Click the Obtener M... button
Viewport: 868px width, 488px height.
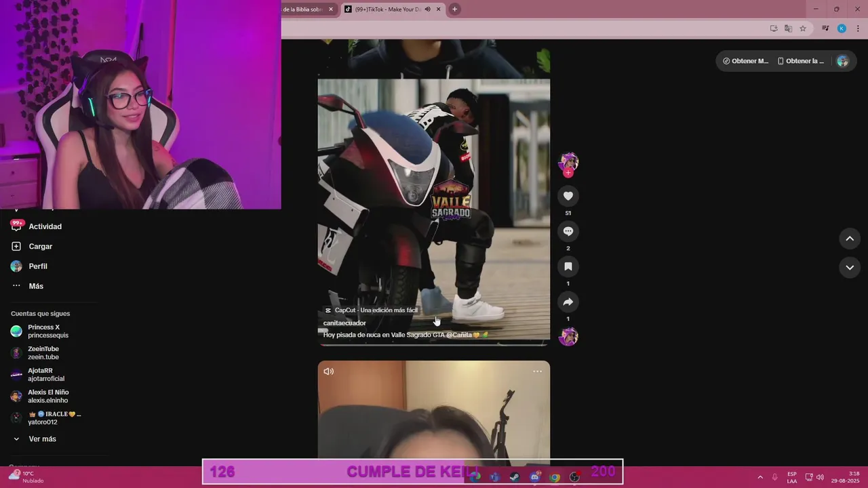click(x=746, y=61)
